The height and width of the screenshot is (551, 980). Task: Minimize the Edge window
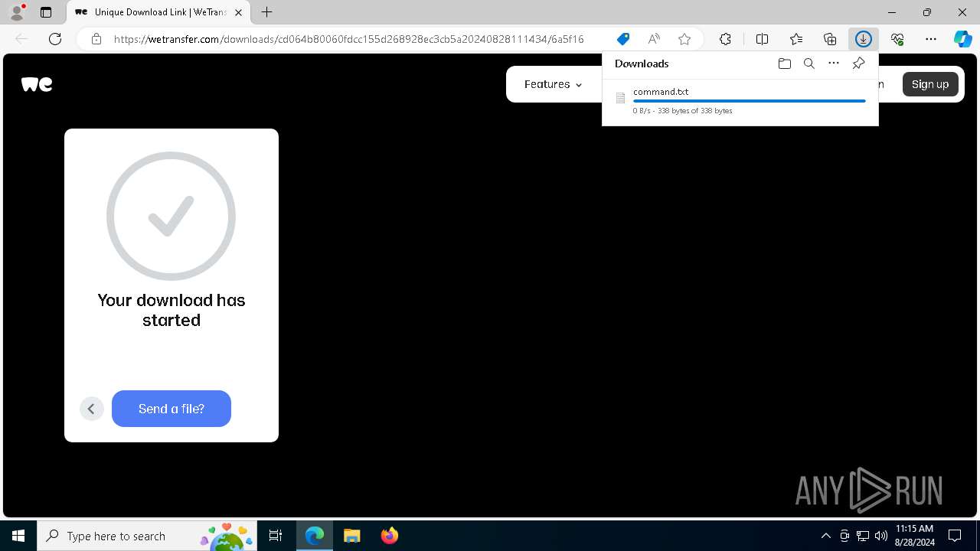(892, 12)
